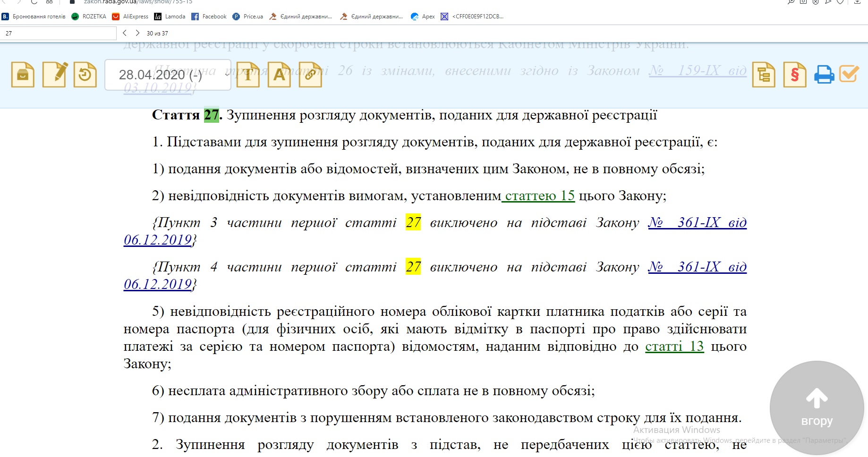Click the red paragraph sign icon
The image size is (868, 457).
[795, 75]
